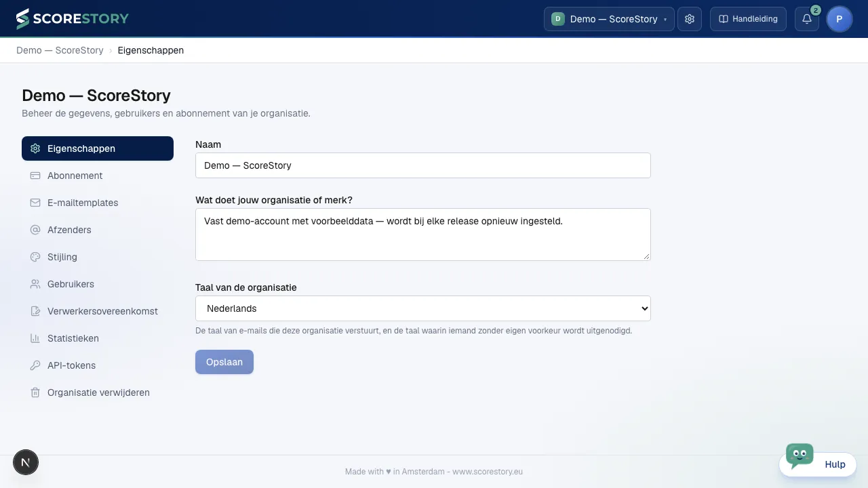Click the Demo — ScoreStory page heading
This screenshot has width=868, height=488.
point(96,96)
